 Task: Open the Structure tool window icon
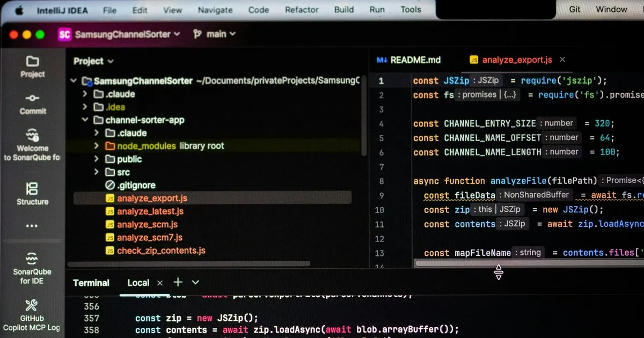[32, 188]
